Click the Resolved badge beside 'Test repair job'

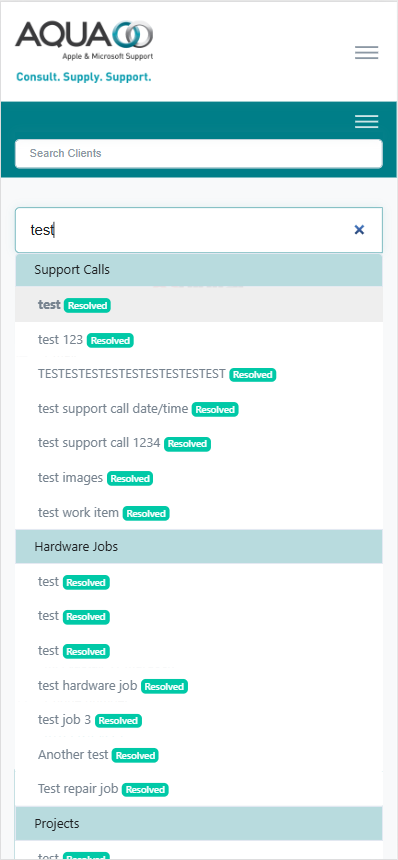click(x=145, y=790)
